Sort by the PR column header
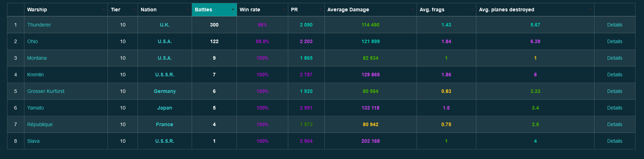Screen dimensions: 644x159 [294, 10]
